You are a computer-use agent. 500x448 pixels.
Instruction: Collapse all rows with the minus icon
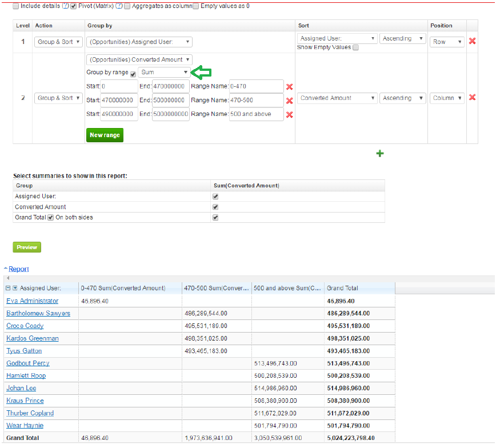pos(8,288)
